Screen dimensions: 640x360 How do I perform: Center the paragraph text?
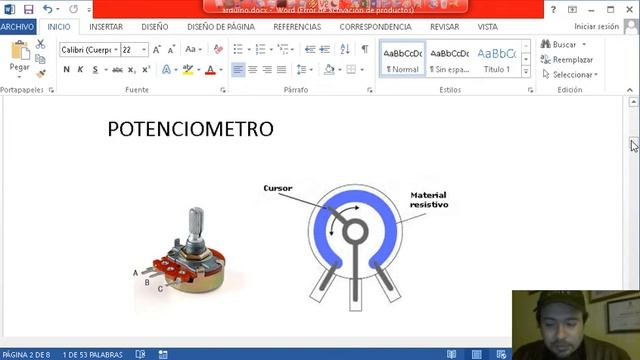click(253, 70)
